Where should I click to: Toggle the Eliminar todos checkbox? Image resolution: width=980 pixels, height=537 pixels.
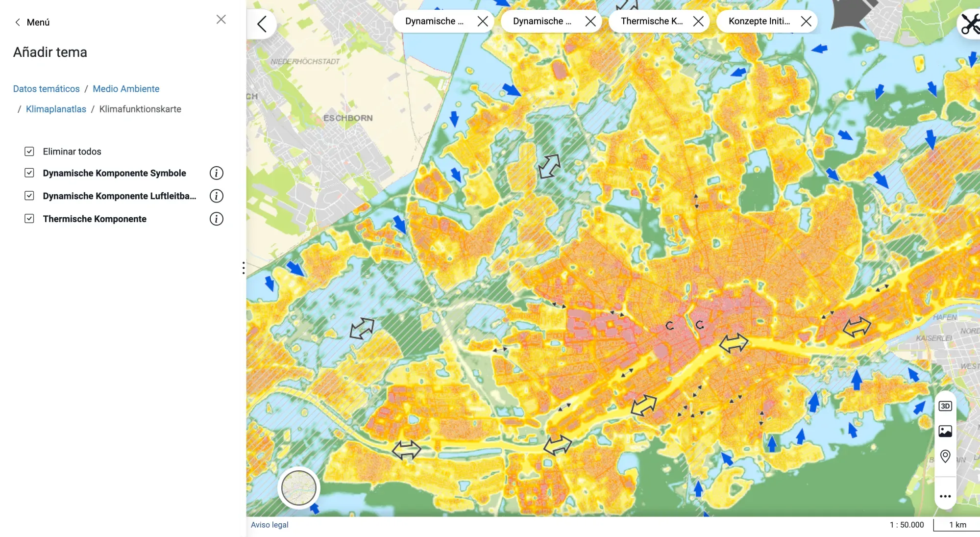29,152
